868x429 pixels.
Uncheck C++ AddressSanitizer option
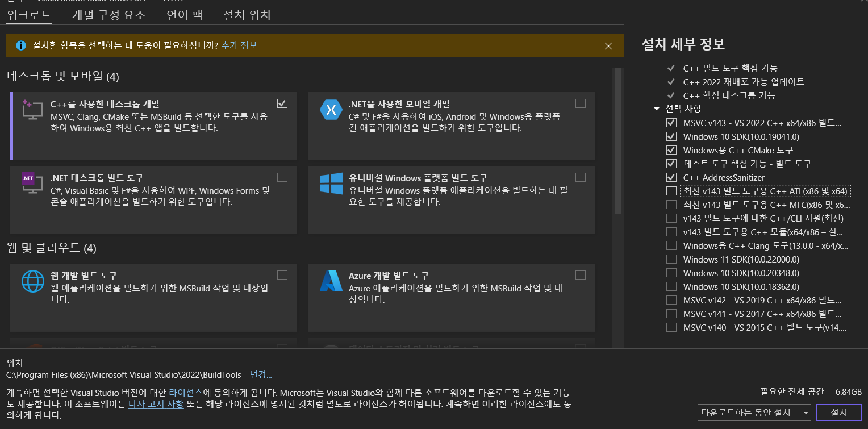click(671, 177)
